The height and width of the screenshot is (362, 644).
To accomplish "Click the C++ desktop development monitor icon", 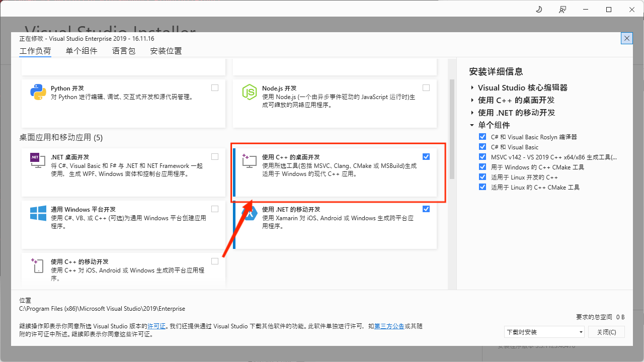I will (x=250, y=161).
